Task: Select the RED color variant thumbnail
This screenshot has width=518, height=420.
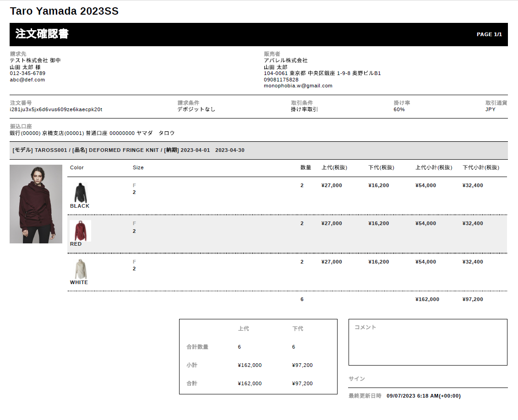Action: click(x=80, y=231)
